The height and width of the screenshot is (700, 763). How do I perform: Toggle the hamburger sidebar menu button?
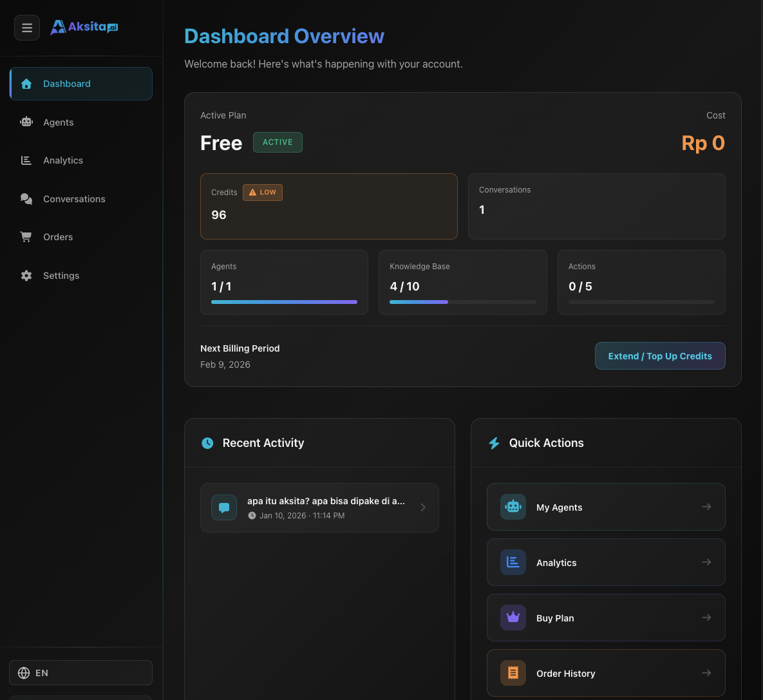(x=27, y=28)
